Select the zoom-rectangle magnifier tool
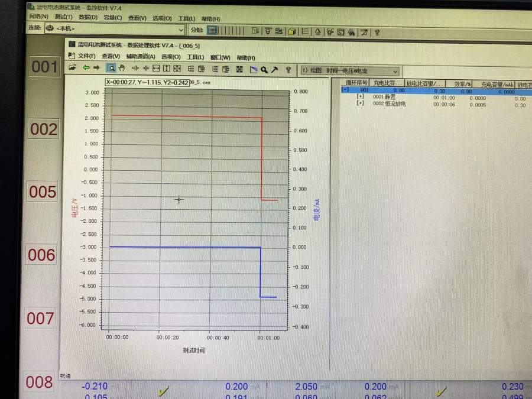Image resolution: width=532 pixels, height=399 pixels. (111, 68)
